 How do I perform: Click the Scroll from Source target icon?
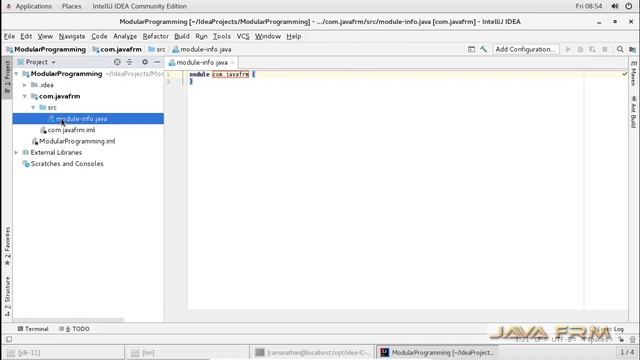tap(117, 62)
